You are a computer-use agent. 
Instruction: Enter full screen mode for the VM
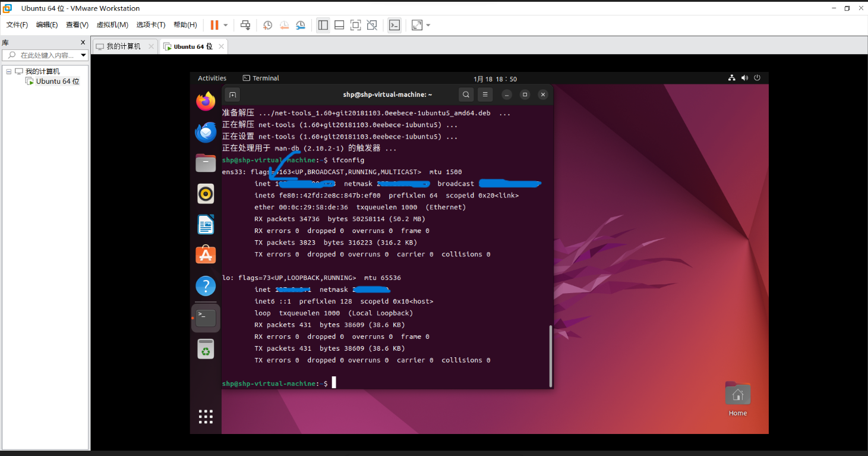point(355,25)
